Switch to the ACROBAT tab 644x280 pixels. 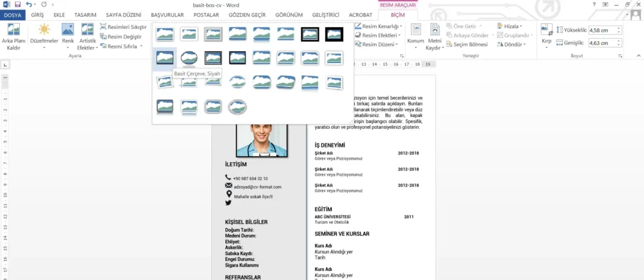click(360, 15)
